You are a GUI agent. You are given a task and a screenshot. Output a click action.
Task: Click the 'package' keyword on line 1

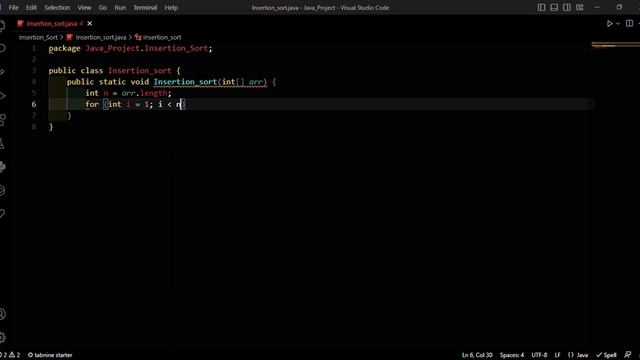tap(64, 48)
